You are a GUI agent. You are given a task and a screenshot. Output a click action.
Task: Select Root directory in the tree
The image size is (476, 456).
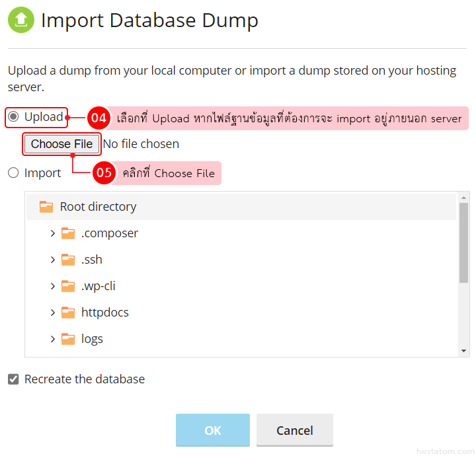point(98,207)
